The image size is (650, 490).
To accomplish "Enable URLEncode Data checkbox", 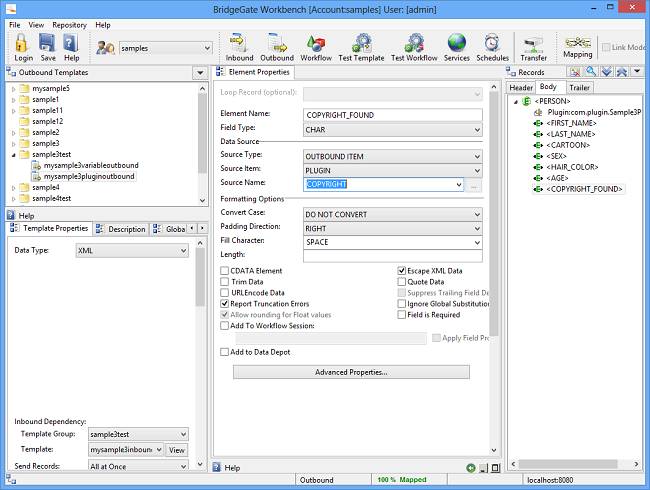I will click(x=224, y=293).
